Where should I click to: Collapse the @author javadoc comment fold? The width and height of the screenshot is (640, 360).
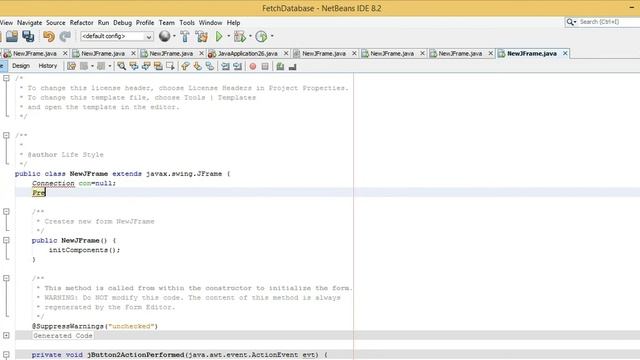pos(6,135)
